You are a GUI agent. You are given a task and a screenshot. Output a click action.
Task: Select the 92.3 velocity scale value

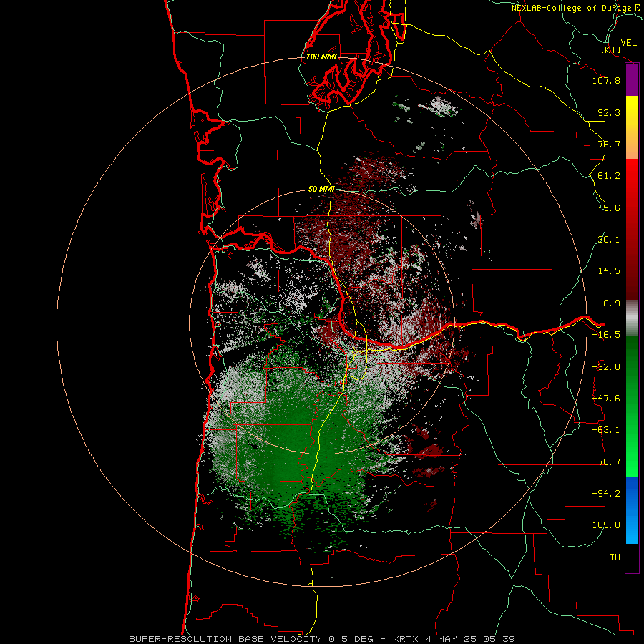pos(609,112)
